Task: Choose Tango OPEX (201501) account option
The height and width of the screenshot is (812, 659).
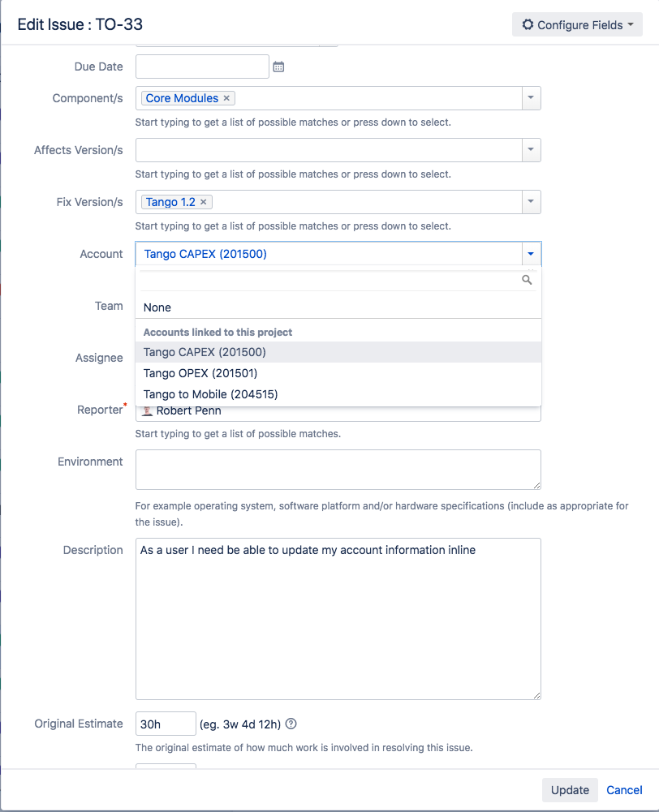Action: (200, 373)
